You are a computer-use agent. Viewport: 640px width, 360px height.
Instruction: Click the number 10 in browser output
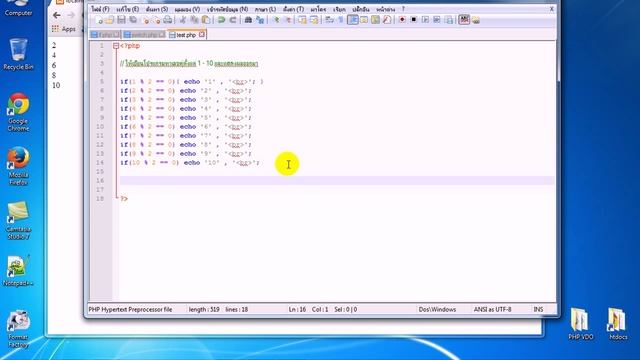click(x=56, y=85)
